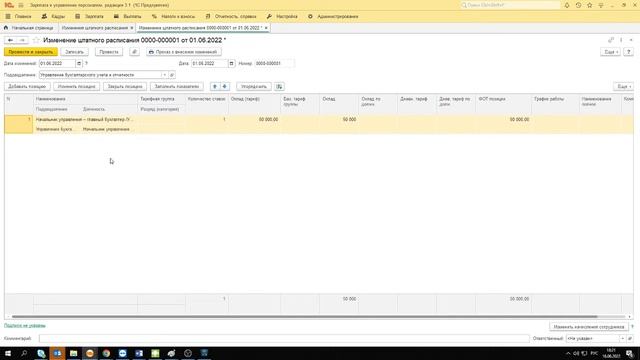
Task: Open the Выплаты section
Action: click(127, 16)
